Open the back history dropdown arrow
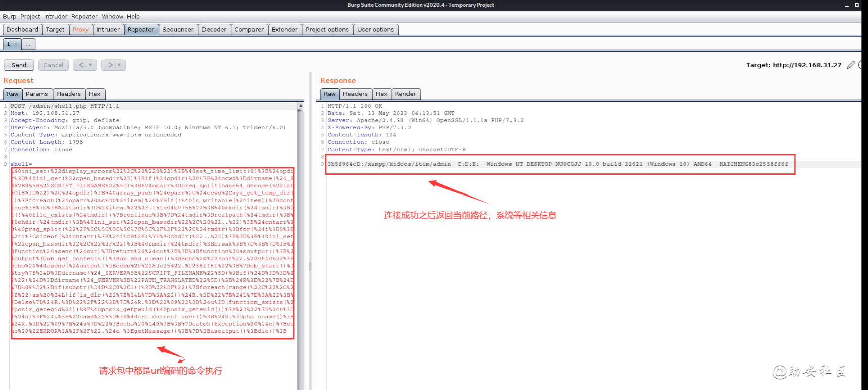The height and width of the screenshot is (390, 868). tap(91, 65)
